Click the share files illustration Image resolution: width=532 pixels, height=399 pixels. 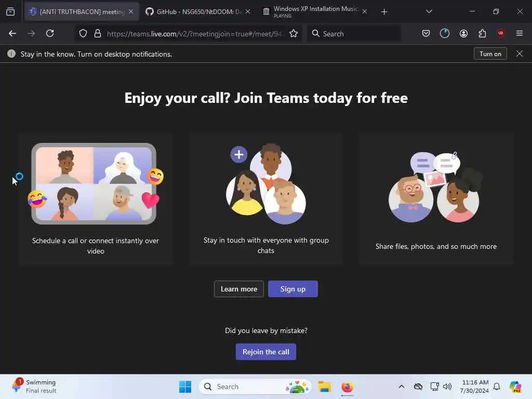point(436,187)
